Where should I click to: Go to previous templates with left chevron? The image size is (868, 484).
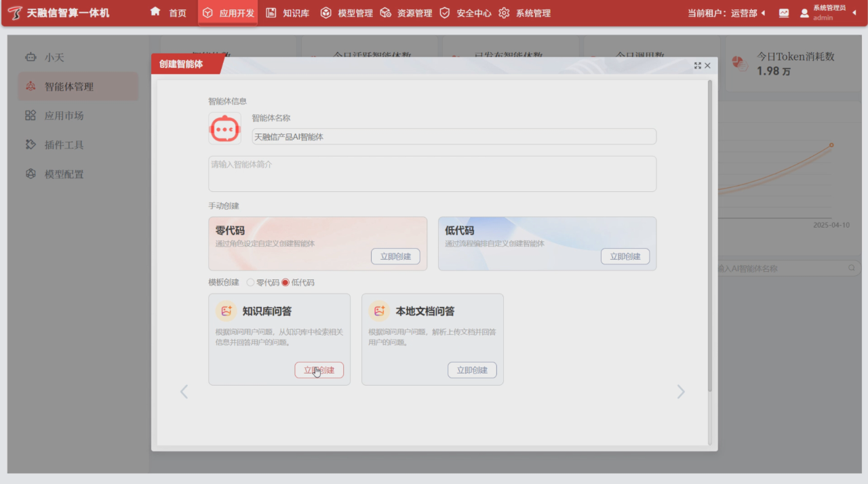tap(184, 392)
